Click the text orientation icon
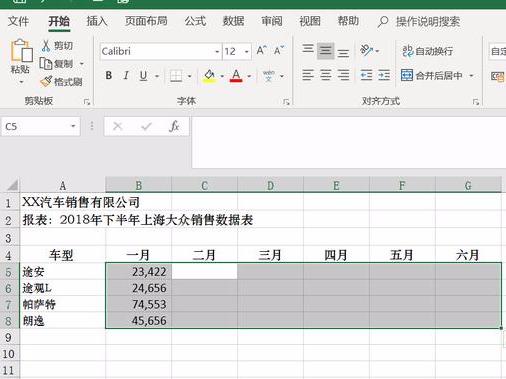 [366, 51]
